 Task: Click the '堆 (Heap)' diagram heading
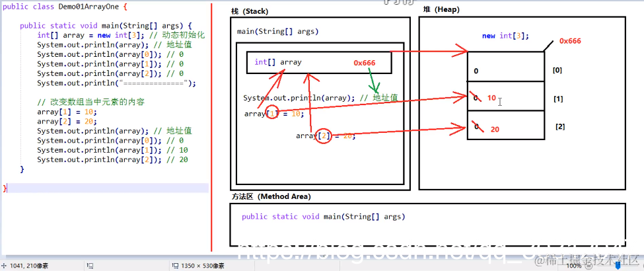[x=441, y=9]
